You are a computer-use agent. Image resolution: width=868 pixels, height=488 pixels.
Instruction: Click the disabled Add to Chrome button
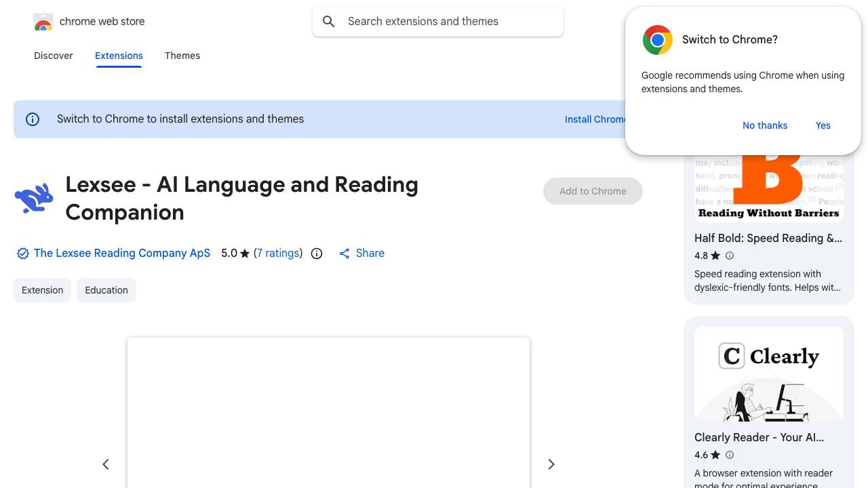(593, 191)
